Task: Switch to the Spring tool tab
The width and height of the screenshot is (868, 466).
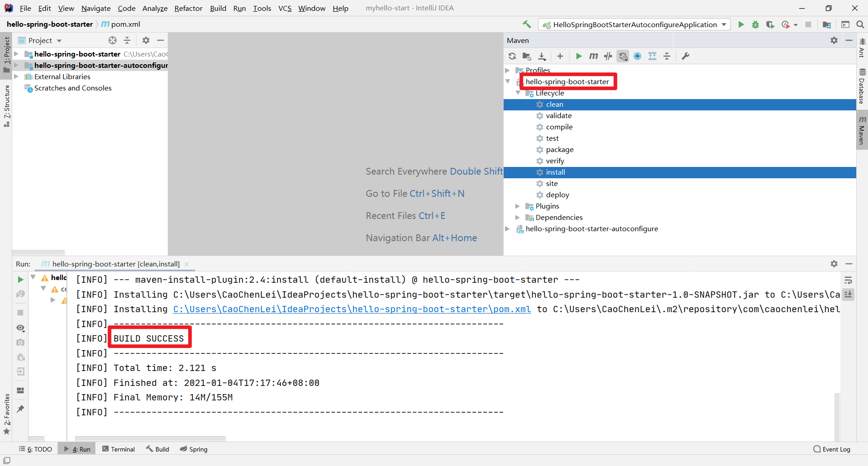Action: 193,449
